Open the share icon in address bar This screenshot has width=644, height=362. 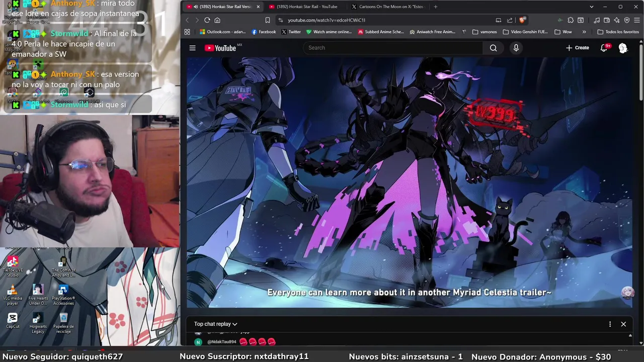510,20
